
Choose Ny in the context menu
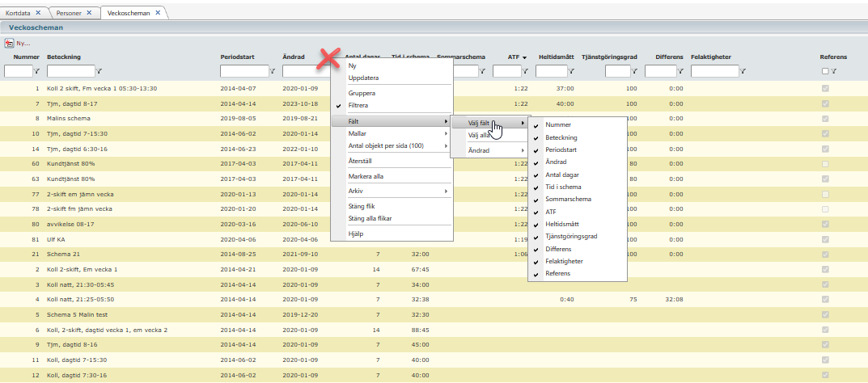pos(392,65)
